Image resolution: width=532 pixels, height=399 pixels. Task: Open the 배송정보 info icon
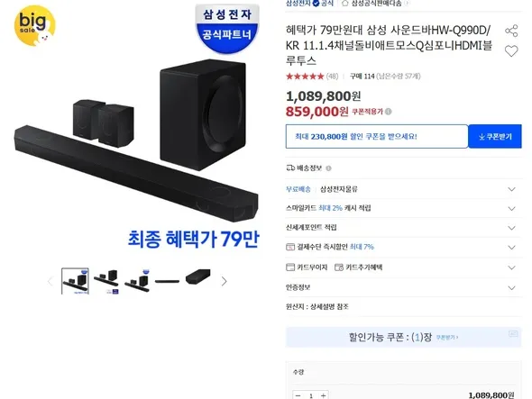[x=328, y=168]
